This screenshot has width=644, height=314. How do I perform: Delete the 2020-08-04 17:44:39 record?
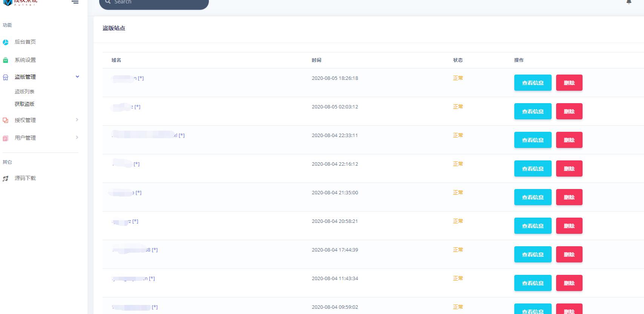click(569, 255)
